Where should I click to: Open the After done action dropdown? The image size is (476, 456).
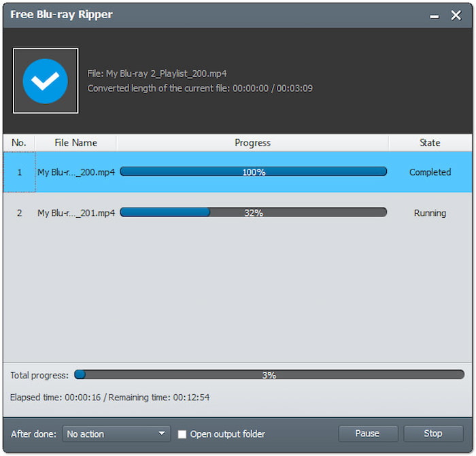pos(116,434)
